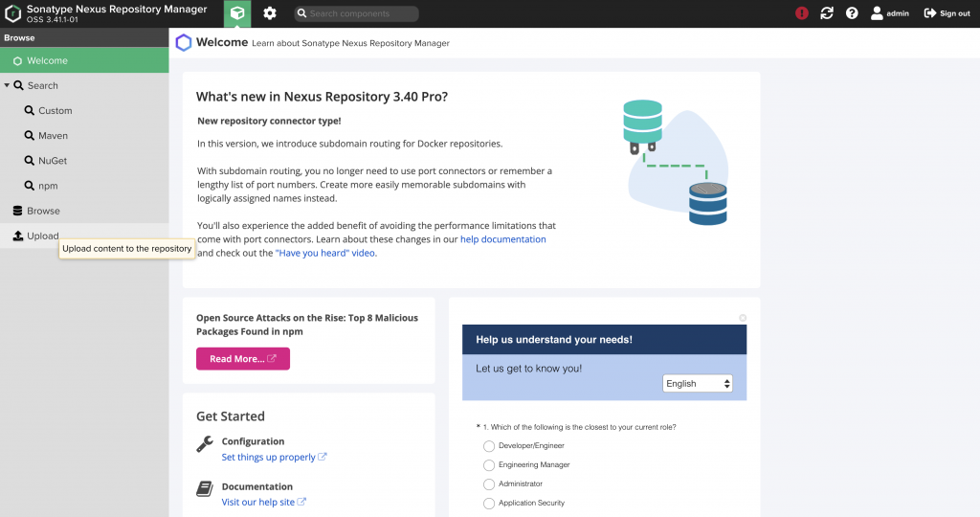
Task: Click the Browse cube icon in header
Action: (x=237, y=13)
